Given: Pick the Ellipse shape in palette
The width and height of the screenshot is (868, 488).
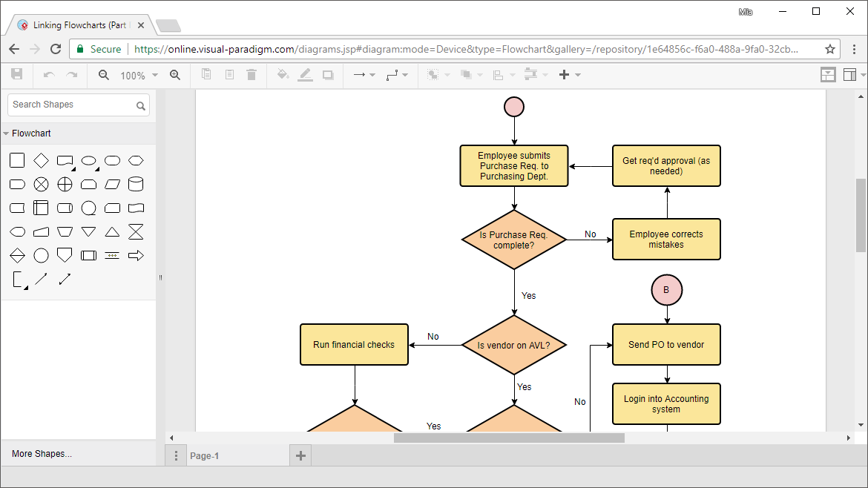Looking at the screenshot, I should (x=88, y=160).
